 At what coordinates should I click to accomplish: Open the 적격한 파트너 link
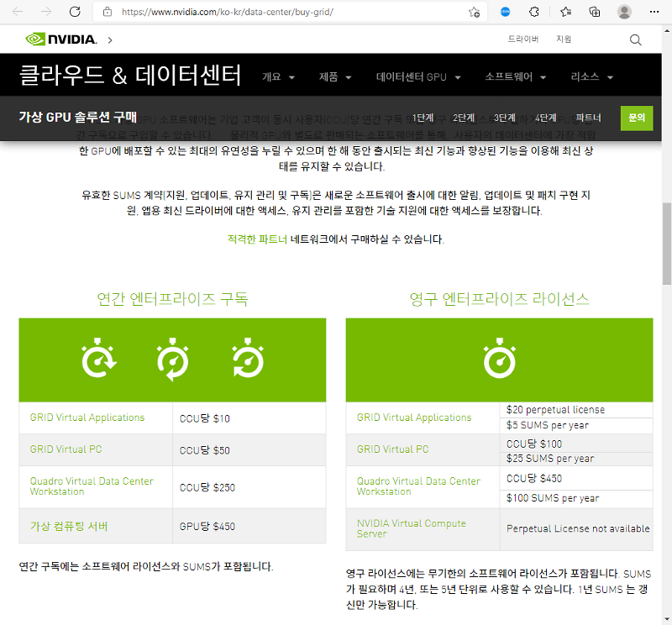pos(257,239)
